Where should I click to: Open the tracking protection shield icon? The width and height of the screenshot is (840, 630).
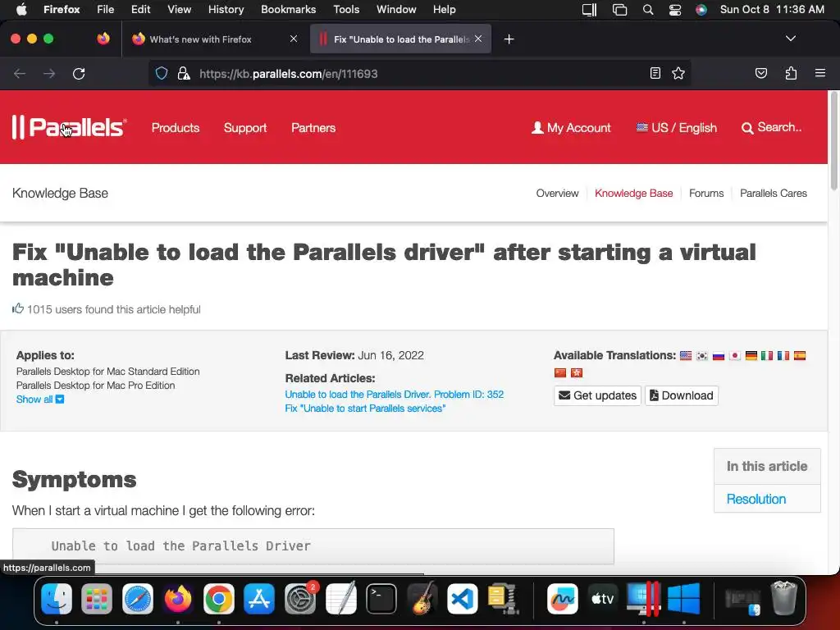click(x=162, y=73)
